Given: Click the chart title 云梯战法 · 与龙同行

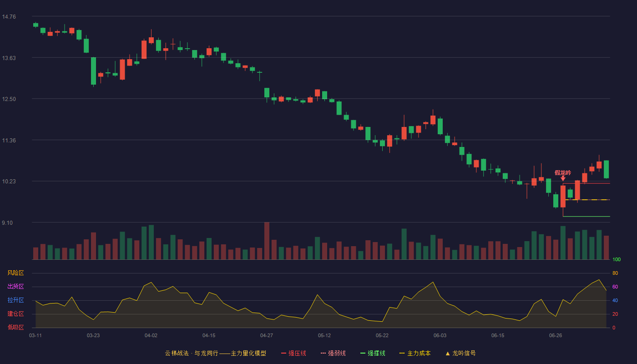Looking at the screenshot, I should tap(192, 353).
